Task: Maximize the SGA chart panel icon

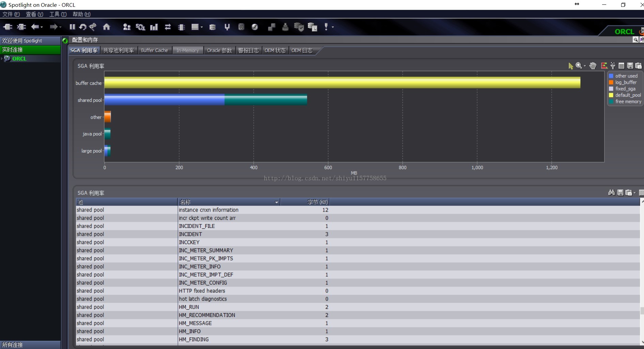Action: coord(622,66)
